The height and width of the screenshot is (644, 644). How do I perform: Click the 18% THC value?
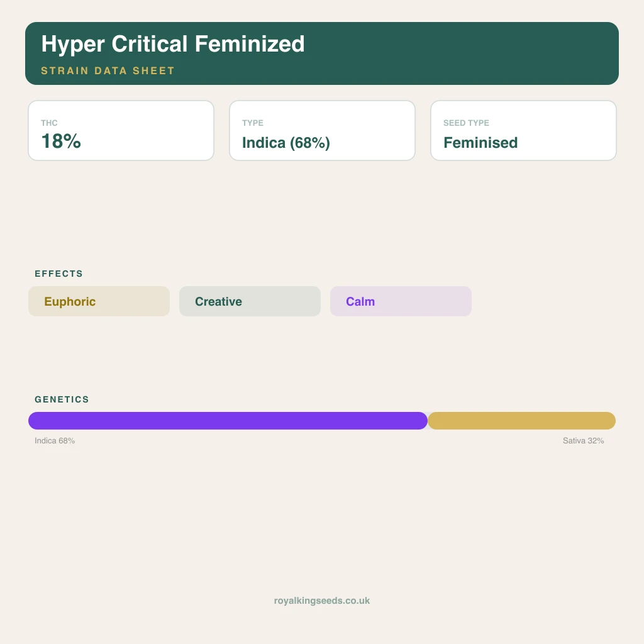61,142
